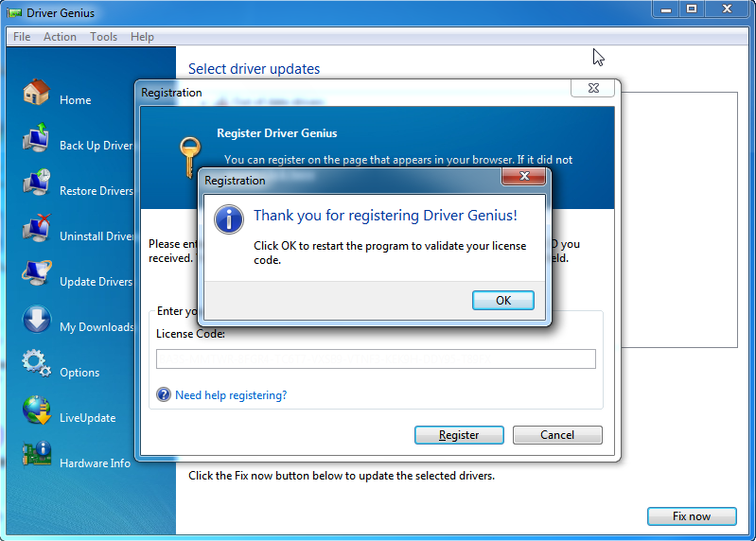The height and width of the screenshot is (541, 756).
Task: Select the Home label in sidebar
Action: (75, 99)
